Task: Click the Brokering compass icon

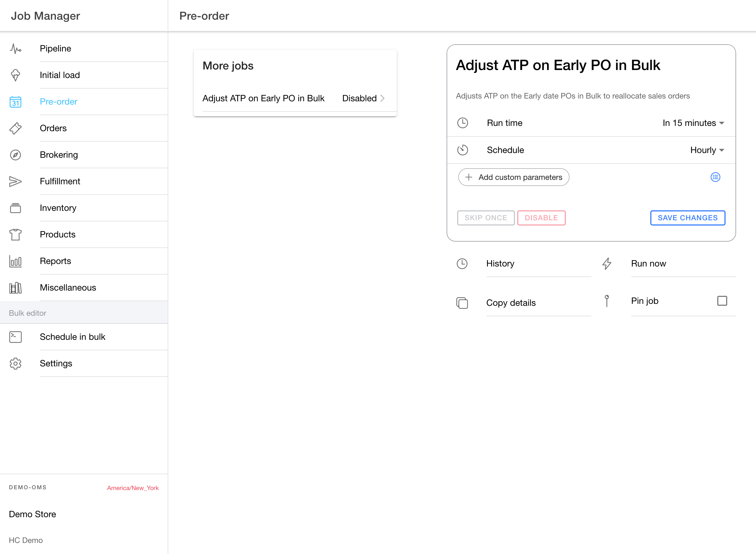Action: click(x=15, y=155)
